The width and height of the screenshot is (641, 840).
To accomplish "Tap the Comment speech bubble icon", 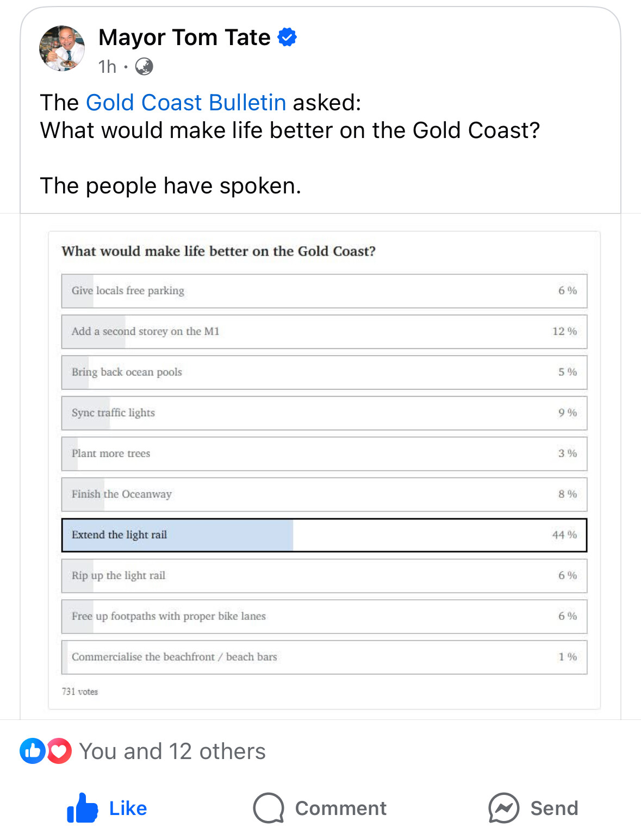I will click(269, 808).
